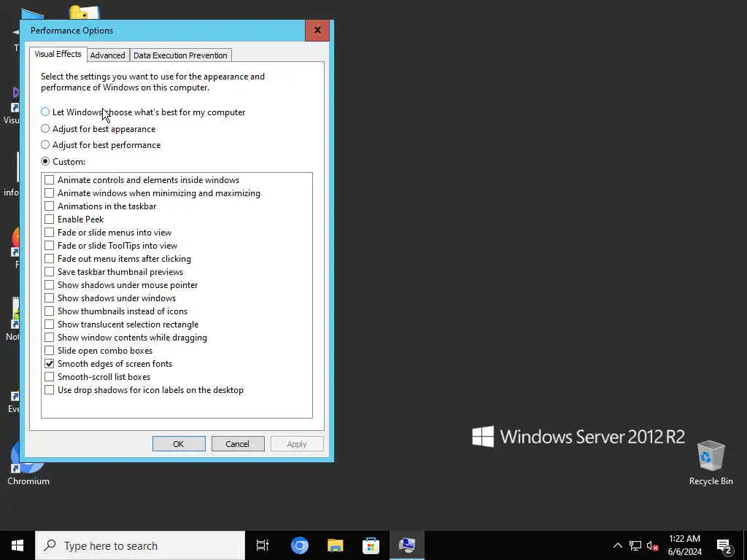Open the notification center icon

coord(724,545)
